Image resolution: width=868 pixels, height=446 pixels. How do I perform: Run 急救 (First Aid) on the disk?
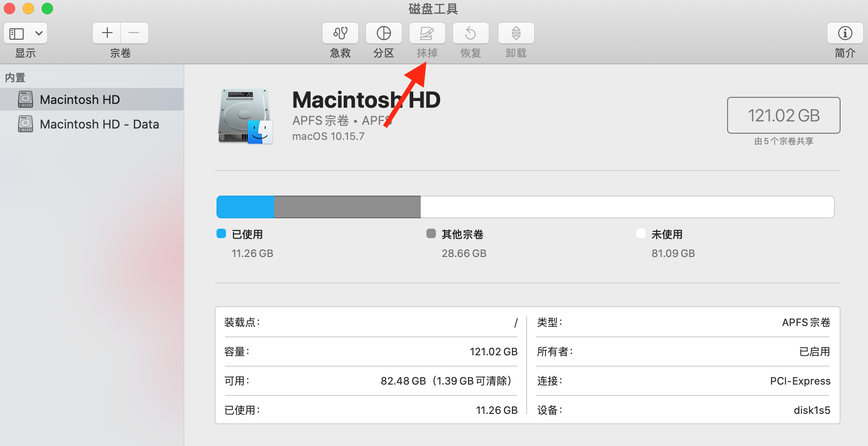tap(340, 33)
